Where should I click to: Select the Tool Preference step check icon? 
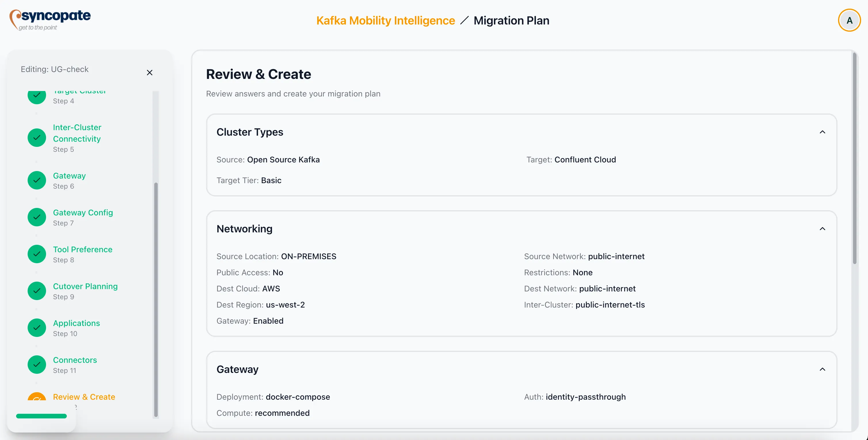36,254
